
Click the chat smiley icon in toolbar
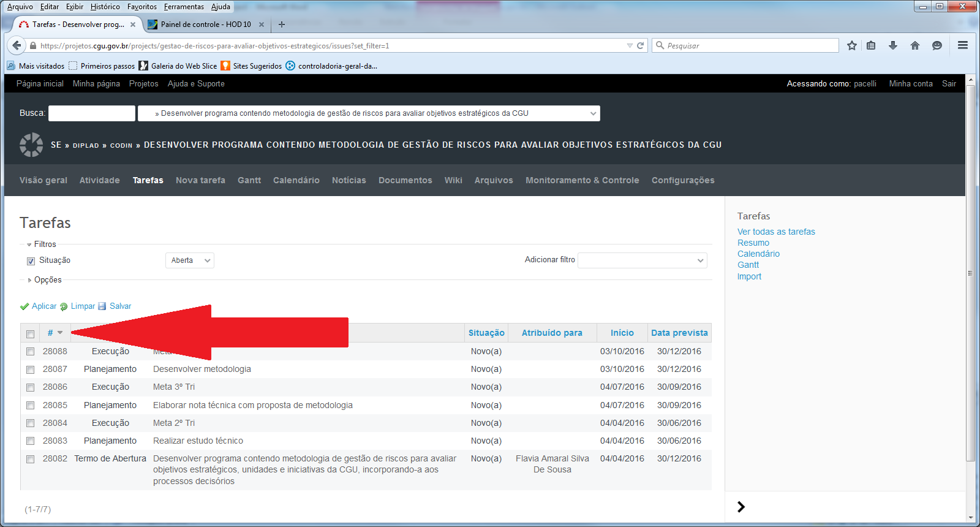coord(937,45)
